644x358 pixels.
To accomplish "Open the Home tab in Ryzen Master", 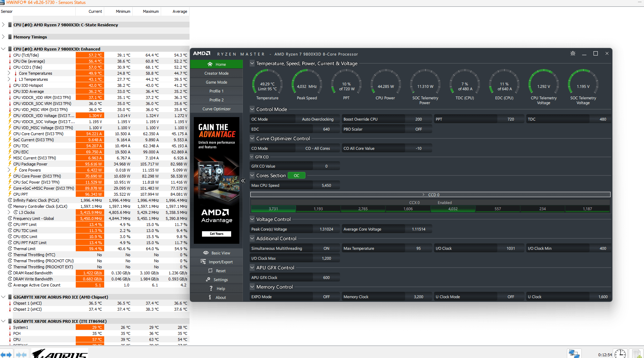I will [x=217, y=64].
